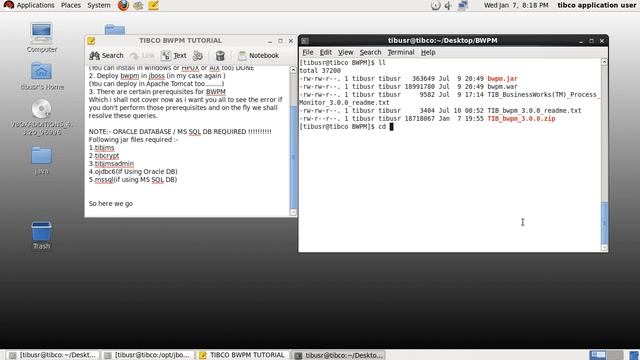Open the Terminal menu in terminal window

pos(401,52)
